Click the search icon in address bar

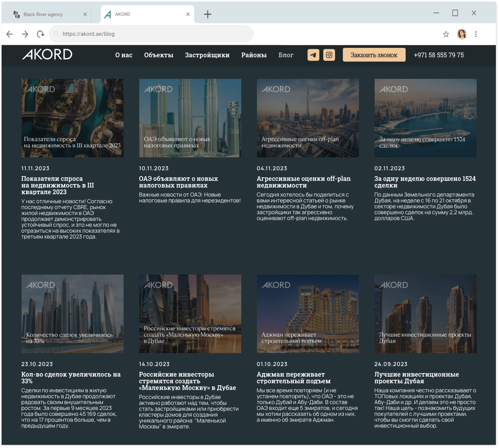pos(56,34)
